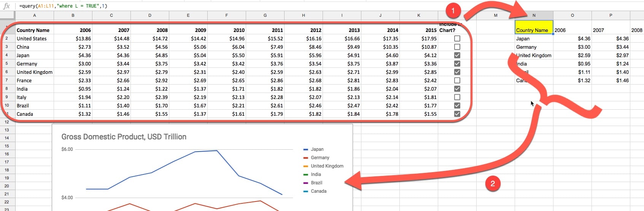Viewport: 644px width, 211px height.
Task: Click the United Kingdom legend entry in chart
Action: tap(323, 166)
